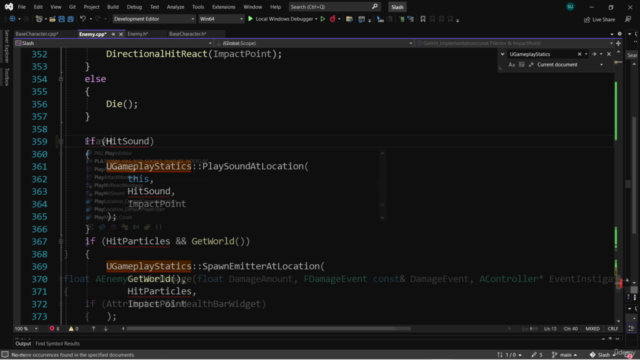Toggle Use Regular Expressions in find box

click(531, 64)
